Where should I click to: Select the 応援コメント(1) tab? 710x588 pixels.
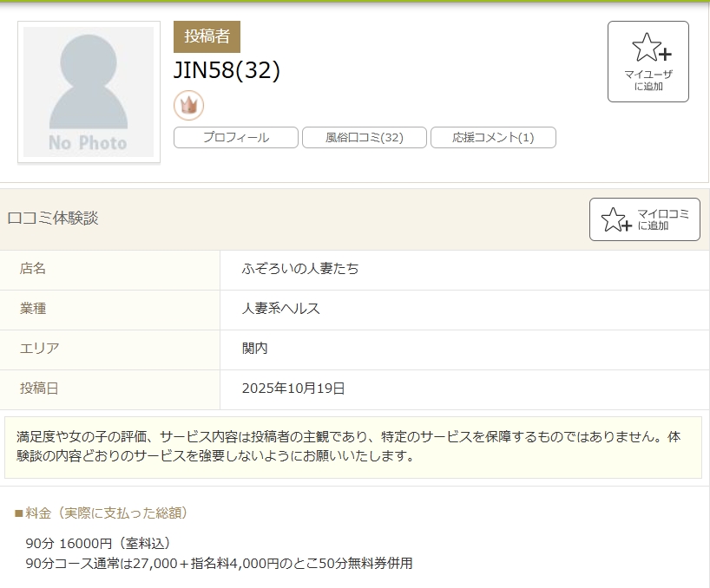tap(493, 137)
